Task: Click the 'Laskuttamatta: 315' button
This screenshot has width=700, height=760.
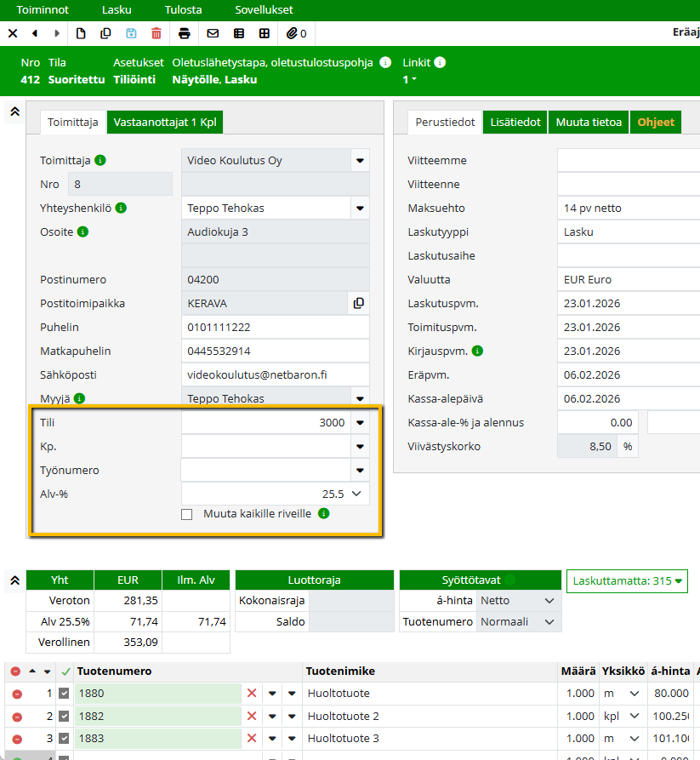Action: point(627,581)
